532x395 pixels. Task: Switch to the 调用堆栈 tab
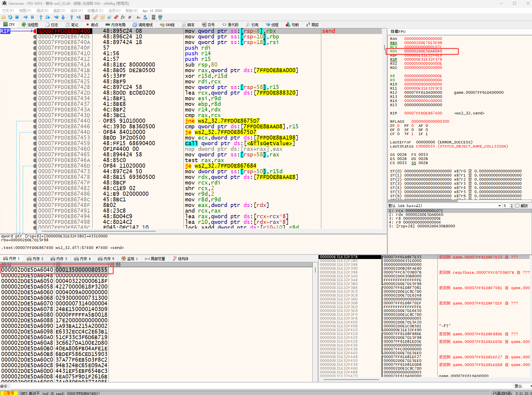[x=143, y=25]
